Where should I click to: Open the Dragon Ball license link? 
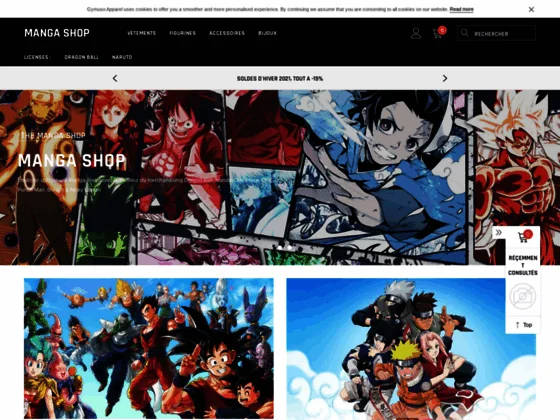[x=81, y=57]
